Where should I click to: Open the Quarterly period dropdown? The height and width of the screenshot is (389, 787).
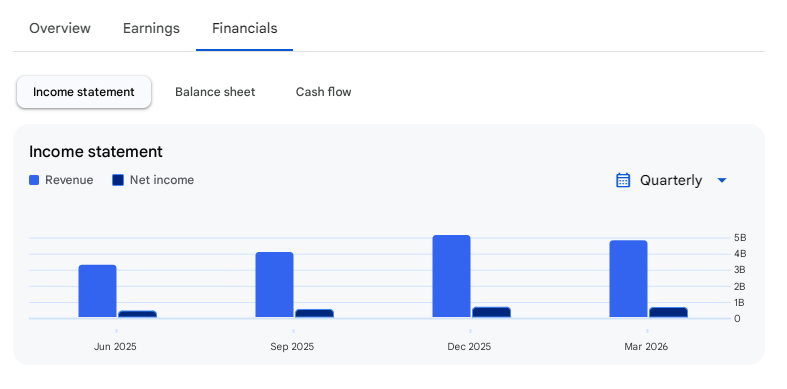(x=671, y=180)
